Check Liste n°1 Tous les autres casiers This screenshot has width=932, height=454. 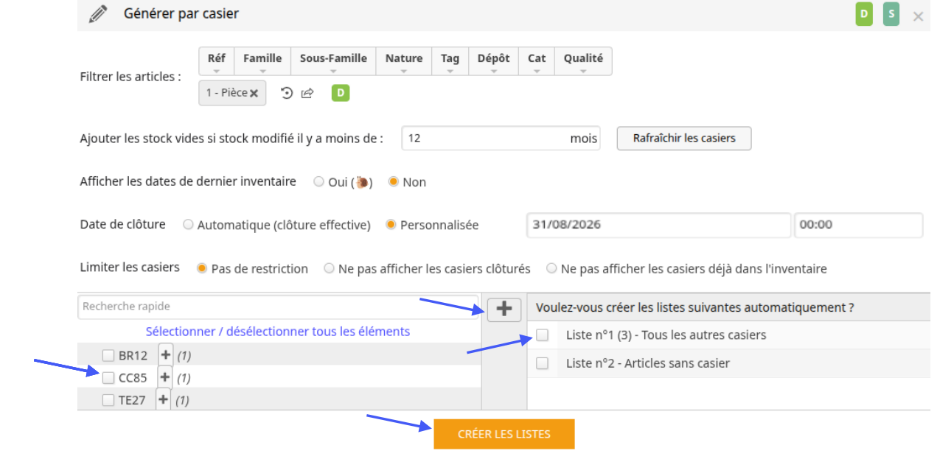tap(542, 335)
